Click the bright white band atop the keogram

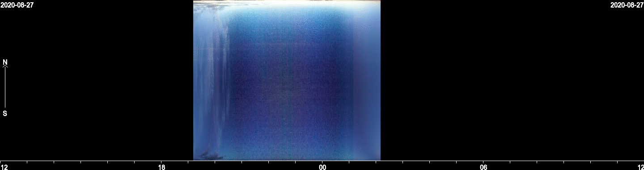tap(287, 2)
